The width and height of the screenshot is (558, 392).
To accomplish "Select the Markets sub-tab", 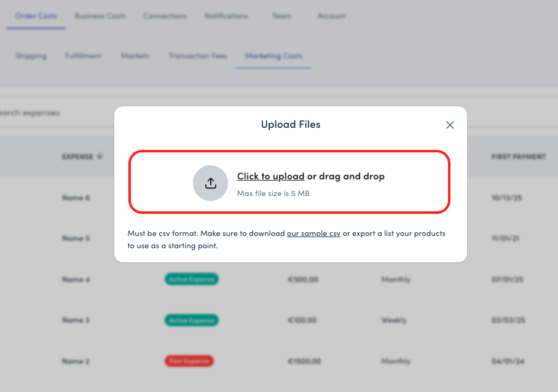I will [x=135, y=56].
